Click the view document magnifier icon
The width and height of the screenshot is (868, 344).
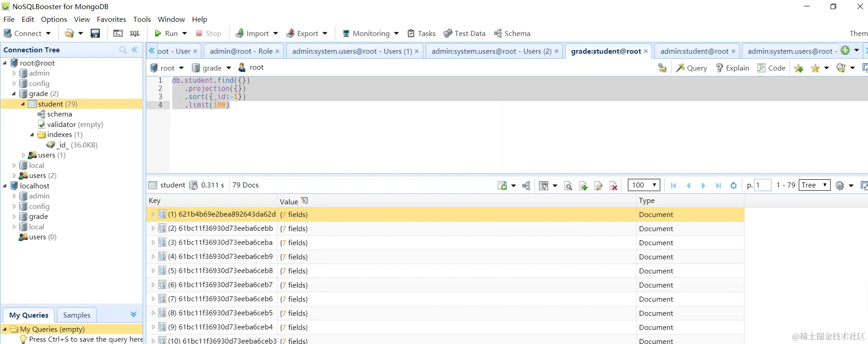(x=568, y=186)
